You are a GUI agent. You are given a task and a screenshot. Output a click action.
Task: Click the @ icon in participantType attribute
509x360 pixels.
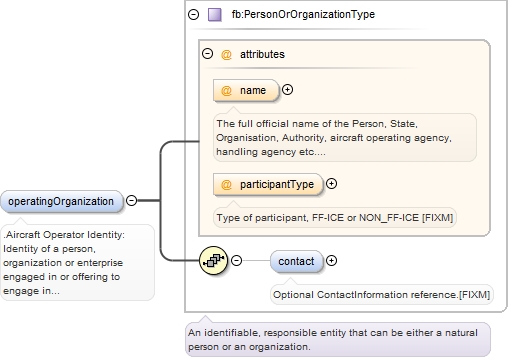tap(226, 184)
